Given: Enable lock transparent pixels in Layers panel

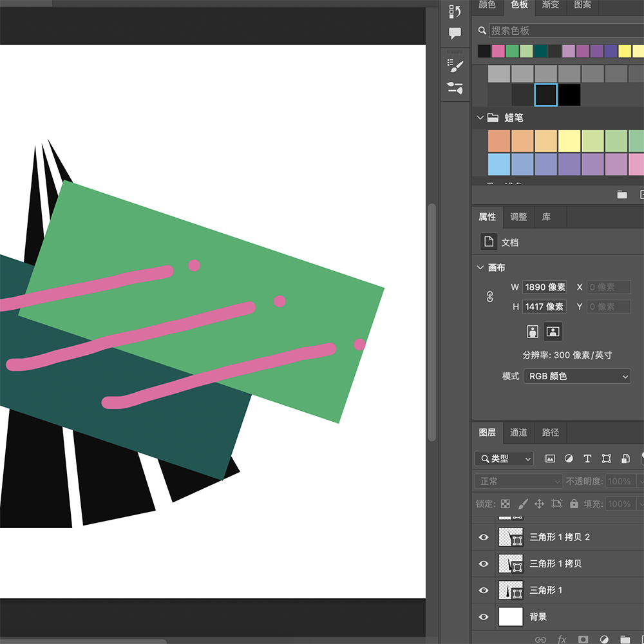Looking at the screenshot, I should point(506,504).
